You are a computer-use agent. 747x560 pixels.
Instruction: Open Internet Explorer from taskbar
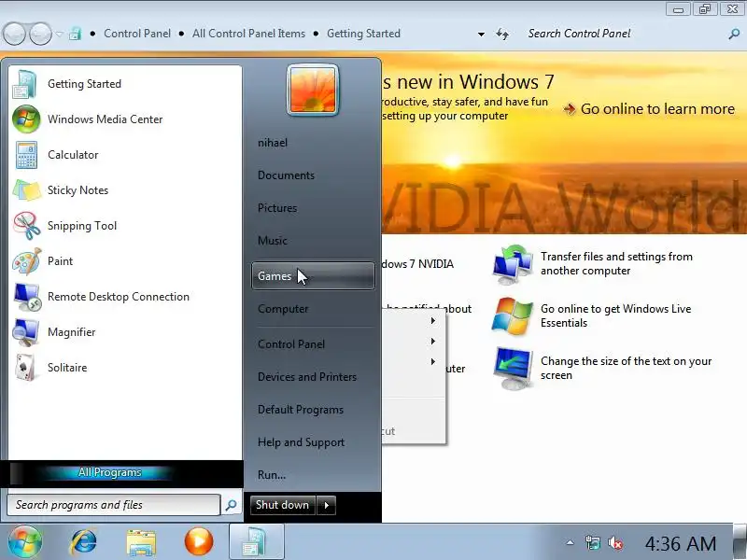coord(83,542)
